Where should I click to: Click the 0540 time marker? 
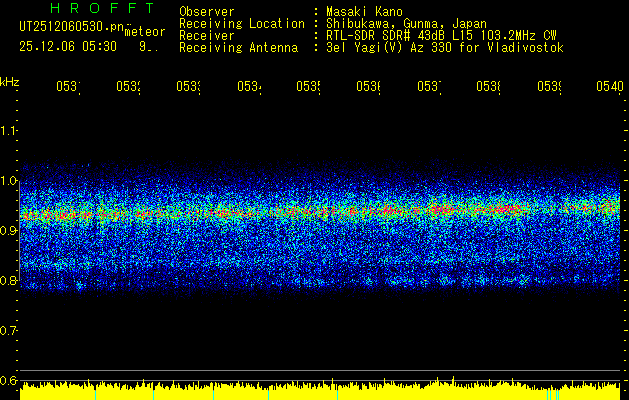[x=610, y=86]
